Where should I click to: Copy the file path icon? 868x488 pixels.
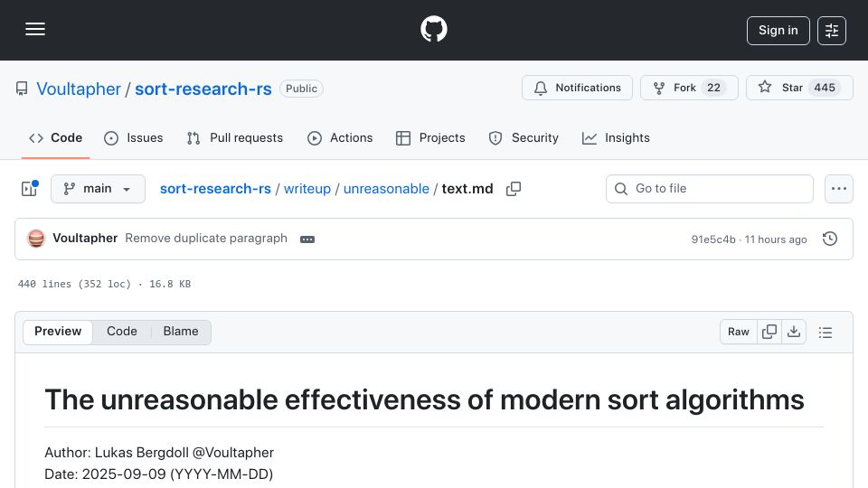[x=514, y=189]
